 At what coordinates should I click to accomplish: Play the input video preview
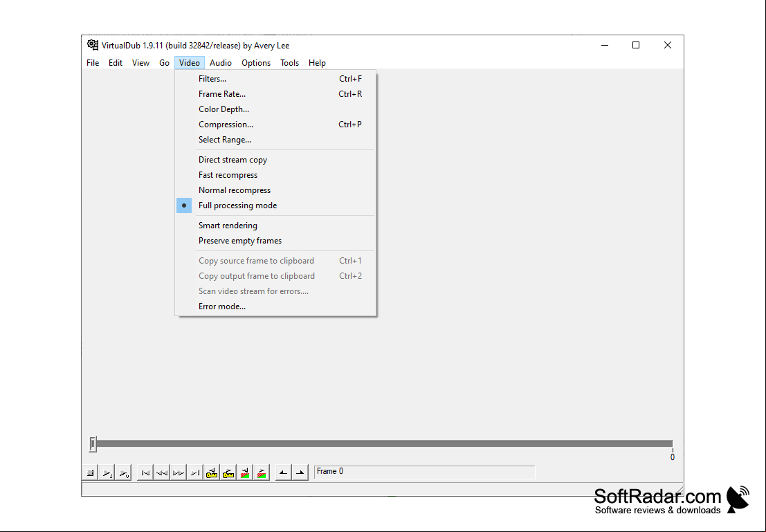pyautogui.click(x=107, y=473)
